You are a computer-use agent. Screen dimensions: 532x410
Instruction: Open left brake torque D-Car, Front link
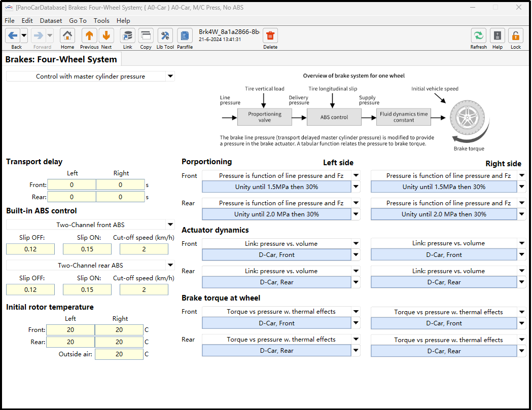pyautogui.click(x=276, y=323)
